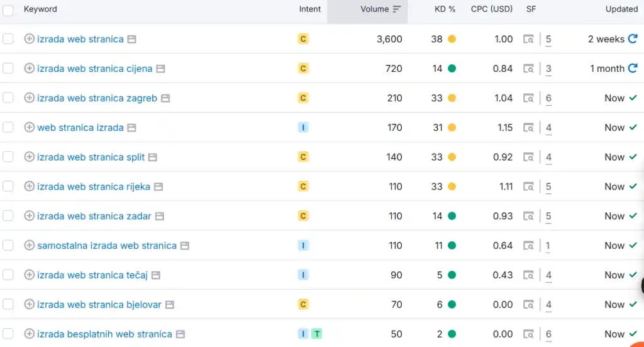Tick the select-all checkbox in table header
This screenshot has width=644, height=347.
click(8, 10)
